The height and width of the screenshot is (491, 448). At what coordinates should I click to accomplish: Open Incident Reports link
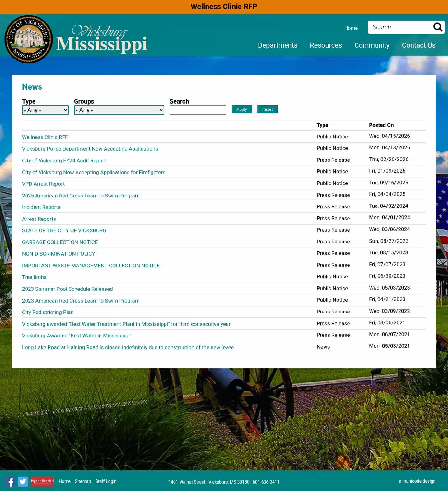pyautogui.click(x=41, y=207)
